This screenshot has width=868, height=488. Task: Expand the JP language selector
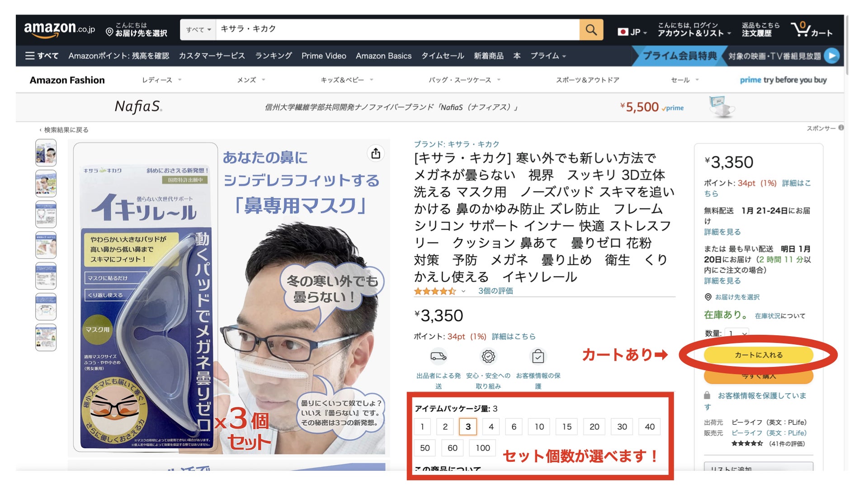[632, 32]
